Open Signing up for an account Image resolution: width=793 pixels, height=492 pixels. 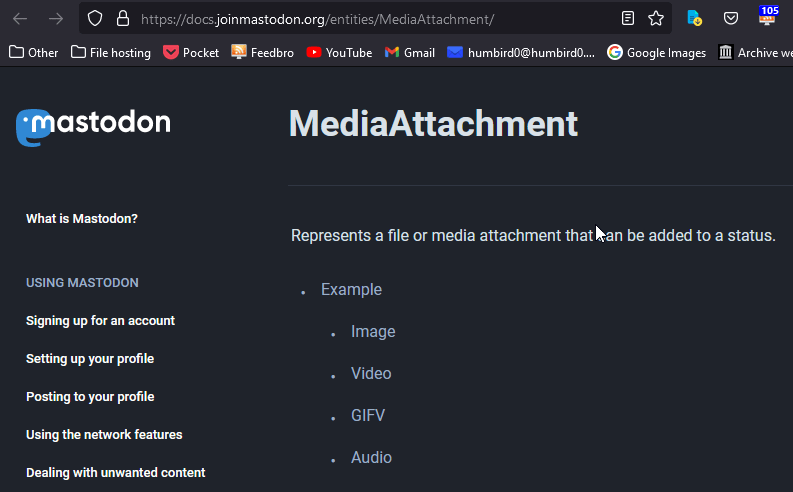coord(100,321)
